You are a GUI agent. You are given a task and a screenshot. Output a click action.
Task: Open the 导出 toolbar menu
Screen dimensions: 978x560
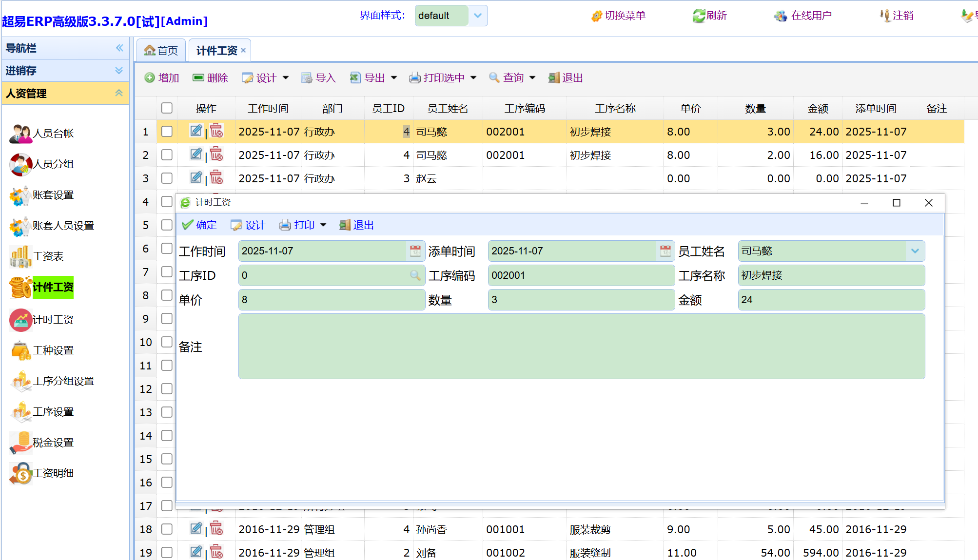click(374, 78)
